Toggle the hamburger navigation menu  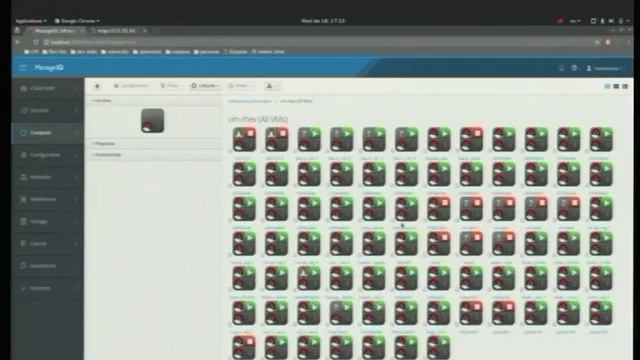(23, 67)
